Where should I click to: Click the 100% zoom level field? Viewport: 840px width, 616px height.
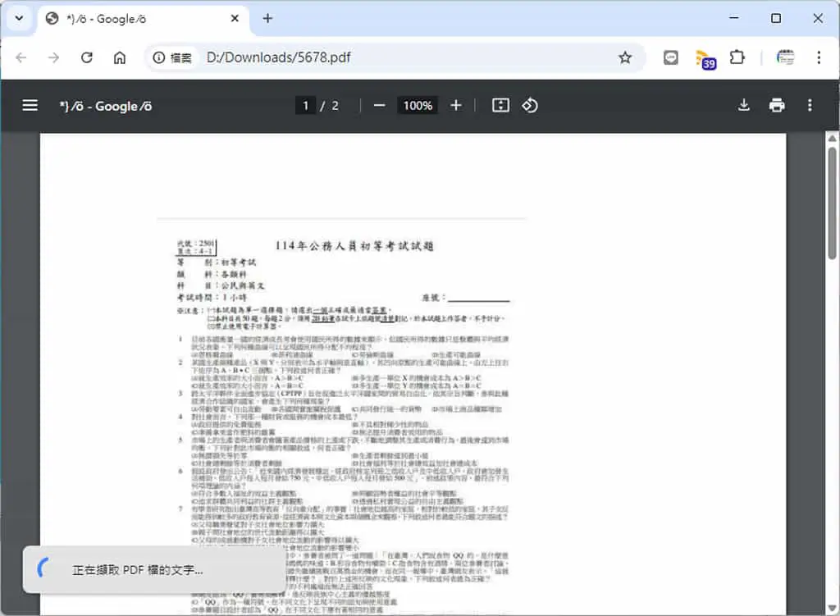click(x=418, y=106)
